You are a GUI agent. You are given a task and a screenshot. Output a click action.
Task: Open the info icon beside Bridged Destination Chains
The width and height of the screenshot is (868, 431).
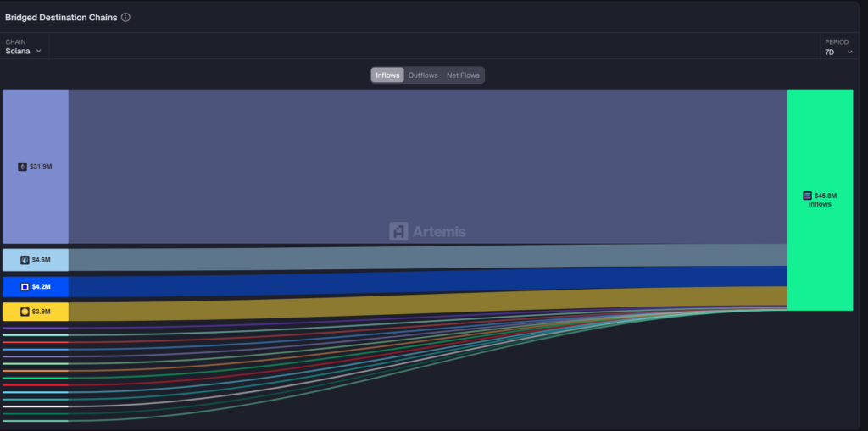(125, 17)
